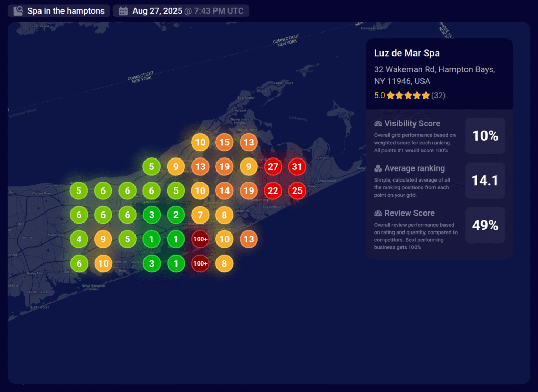
Task: Click the orange grid marker labeled 15
Action: [224, 142]
